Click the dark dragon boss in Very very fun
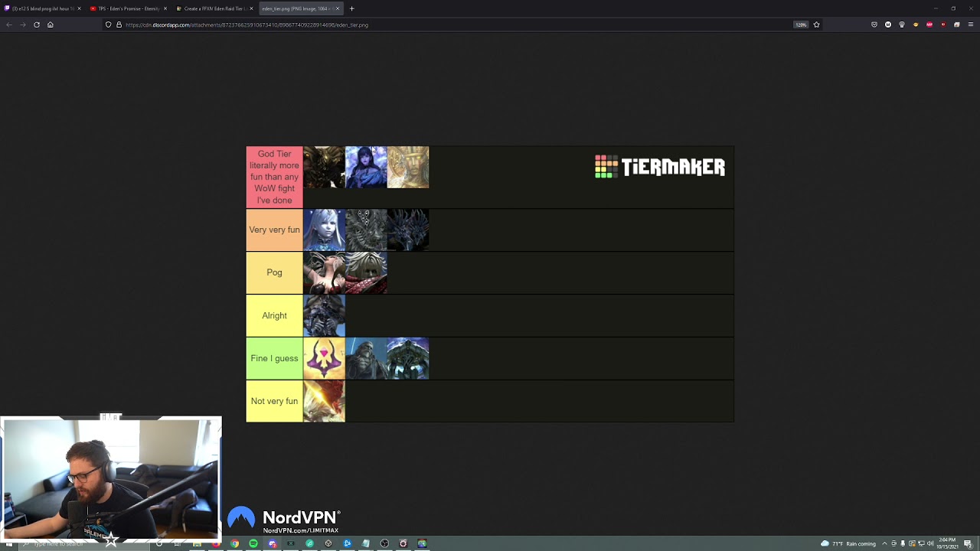This screenshot has width=980, height=551. [x=408, y=230]
